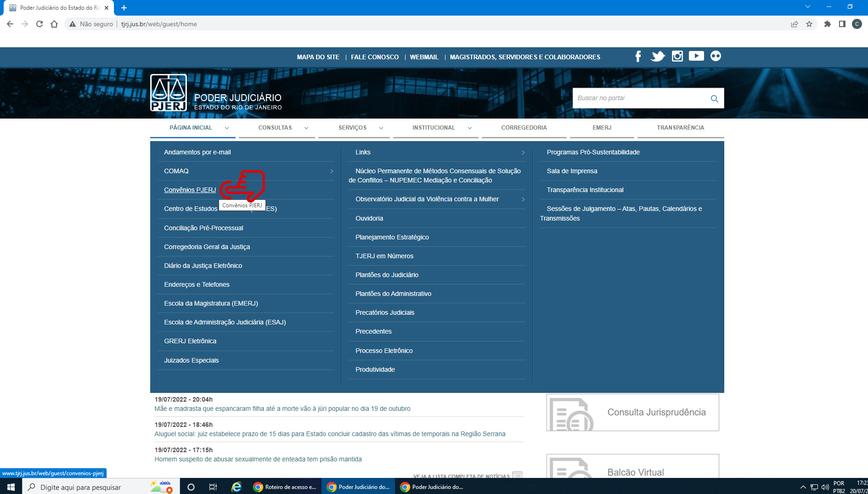Open the Consulta Jurisprudência tile

[632, 412]
